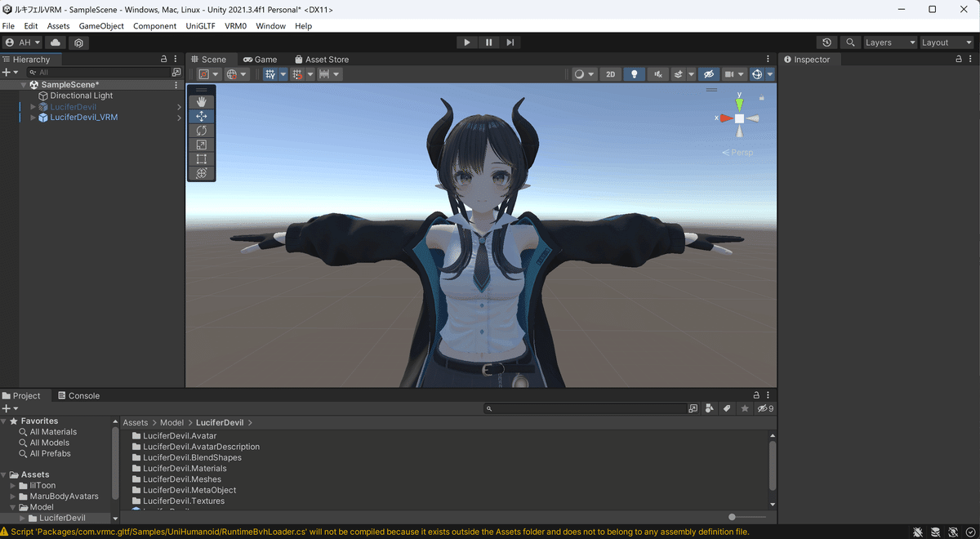Open Hierarchy create plus dropdown
Viewport: 980px width, 539px height.
point(9,73)
